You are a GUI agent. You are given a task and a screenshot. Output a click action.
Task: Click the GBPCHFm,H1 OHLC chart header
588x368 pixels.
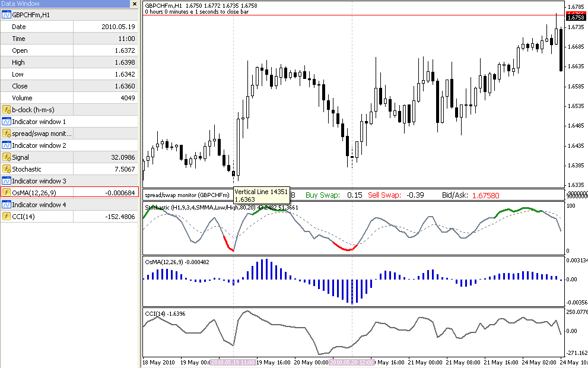tap(201, 5)
